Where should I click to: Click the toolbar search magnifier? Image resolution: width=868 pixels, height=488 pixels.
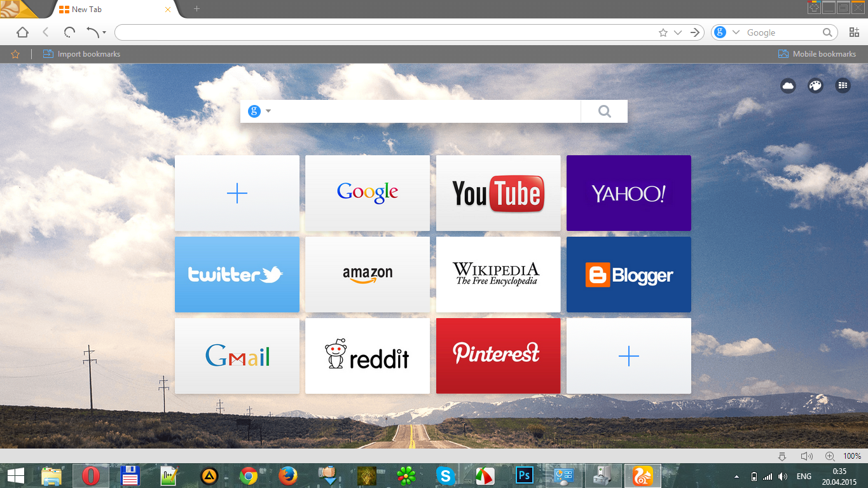827,32
